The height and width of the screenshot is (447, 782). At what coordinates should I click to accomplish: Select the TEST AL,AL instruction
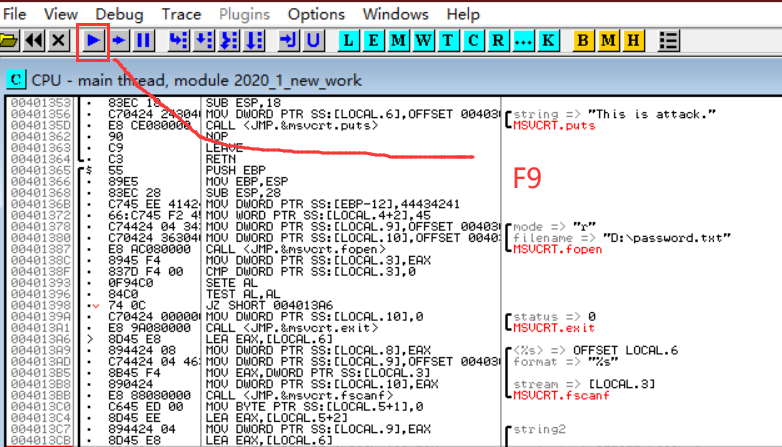click(243, 294)
